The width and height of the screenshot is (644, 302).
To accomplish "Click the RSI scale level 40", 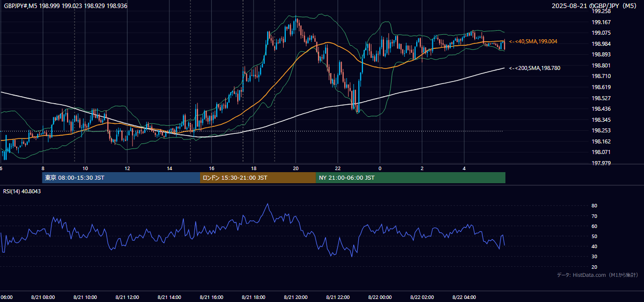I will click(x=595, y=246).
